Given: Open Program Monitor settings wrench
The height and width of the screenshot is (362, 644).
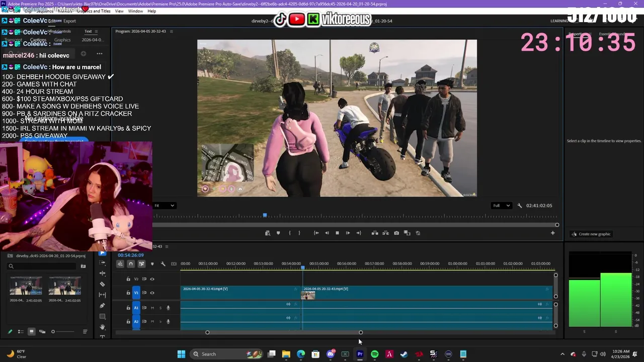Looking at the screenshot, I should coord(520,206).
